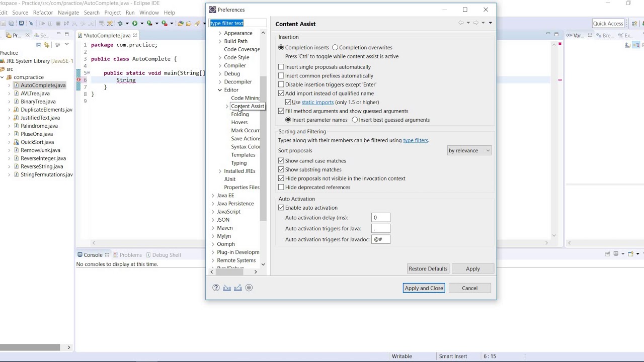This screenshot has height=362, width=644.
Task: Enable Insert common prefixes automatically
Action: (281, 76)
